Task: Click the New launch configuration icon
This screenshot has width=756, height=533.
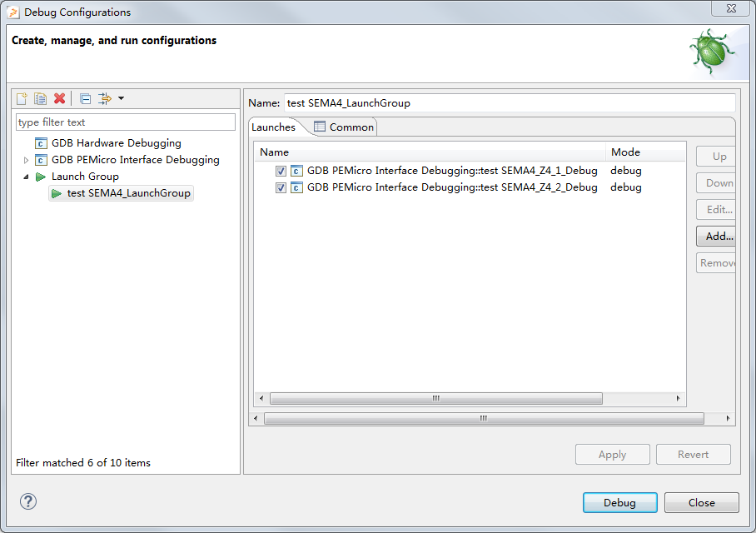Action: point(22,98)
